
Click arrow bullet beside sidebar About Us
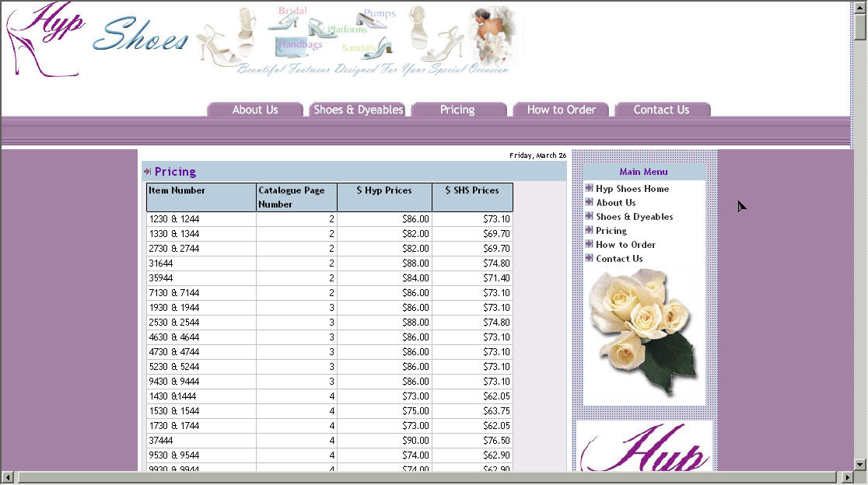(x=589, y=202)
